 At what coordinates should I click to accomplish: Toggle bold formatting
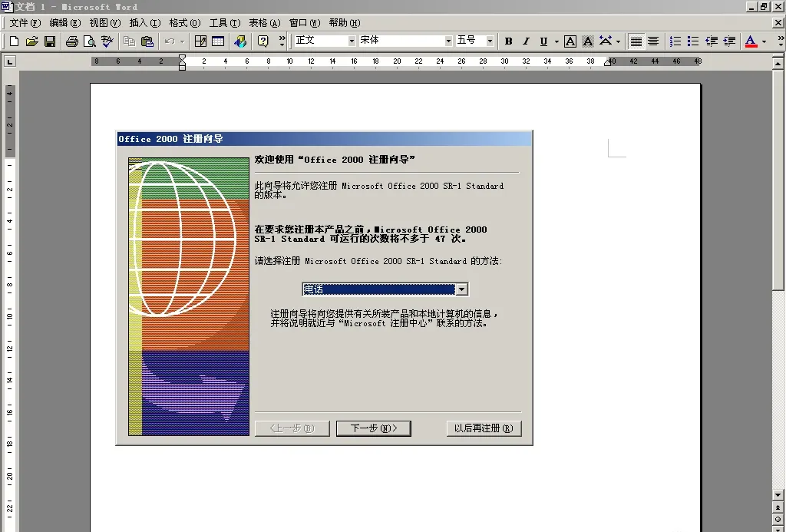point(508,41)
